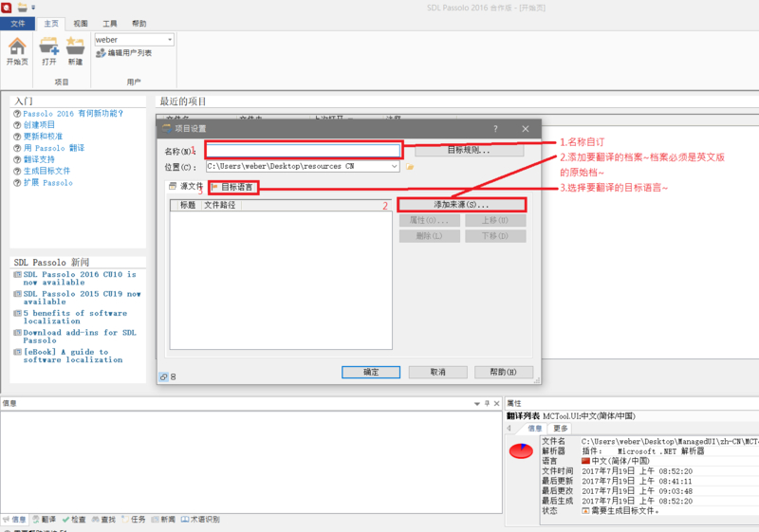Image resolution: width=759 pixels, height=532 pixels.
Task: Click the 添加来源(S)... button
Action: point(461,205)
